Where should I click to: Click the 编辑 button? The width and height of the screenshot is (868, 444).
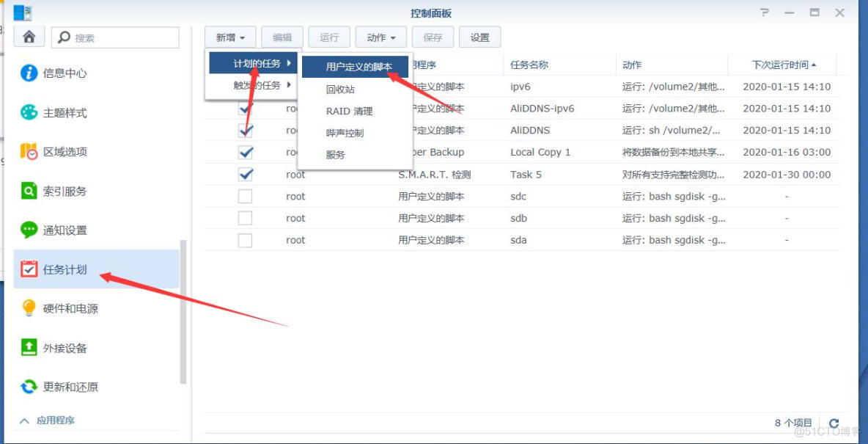282,37
